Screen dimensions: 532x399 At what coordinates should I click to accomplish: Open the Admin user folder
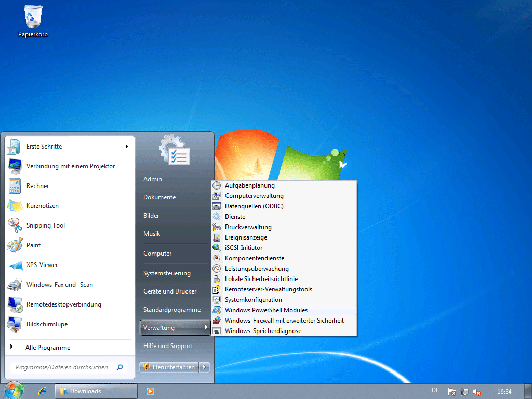(x=153, y=179)
